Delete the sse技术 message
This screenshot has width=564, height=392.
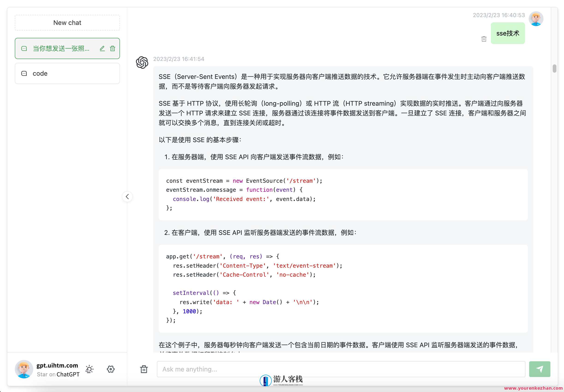(x=484, y=39)
